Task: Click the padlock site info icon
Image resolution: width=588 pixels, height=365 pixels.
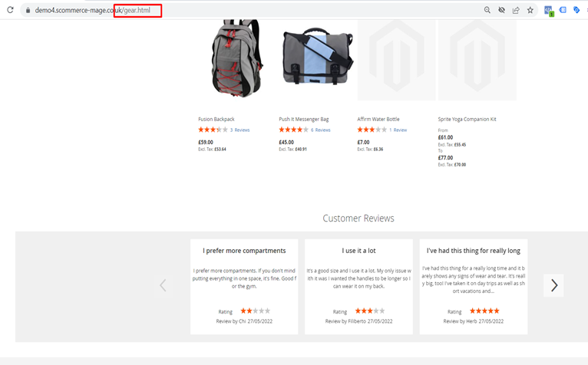Action: click(28, 10)
